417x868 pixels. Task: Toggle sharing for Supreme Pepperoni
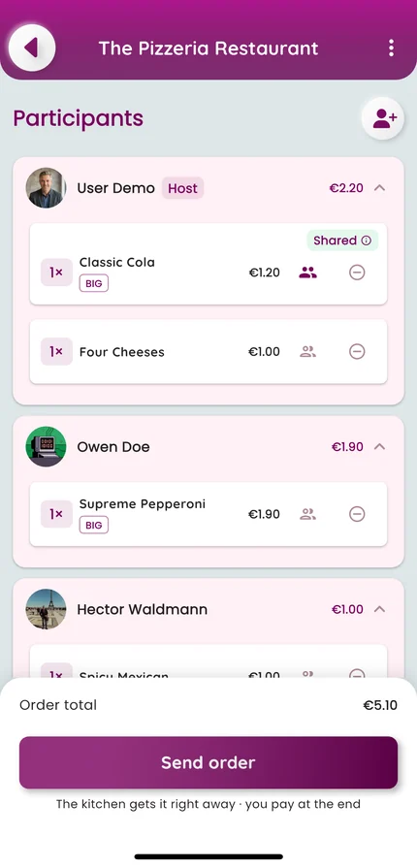click(308, 514)
